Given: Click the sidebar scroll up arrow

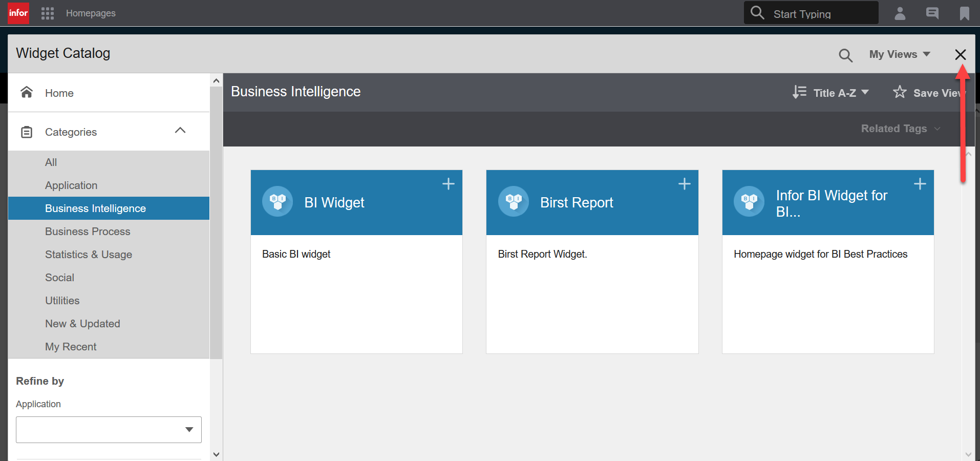Looking at the screenshot, I should [x=216, y=81].
